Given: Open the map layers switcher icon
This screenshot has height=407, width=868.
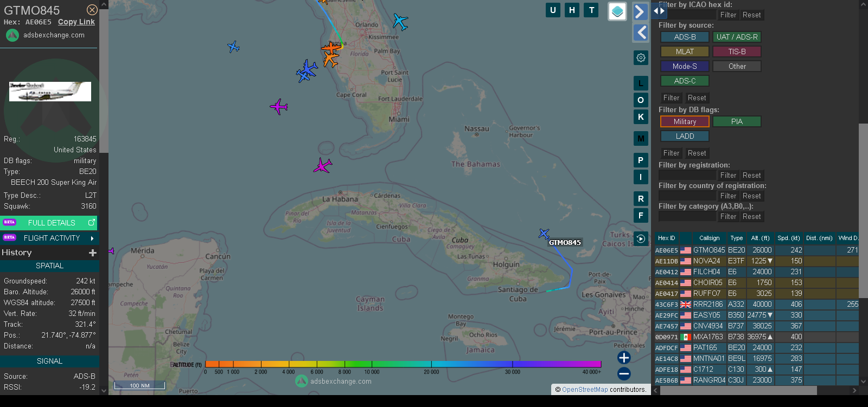Looking at the screenshot, I should [x=617, y=11].
